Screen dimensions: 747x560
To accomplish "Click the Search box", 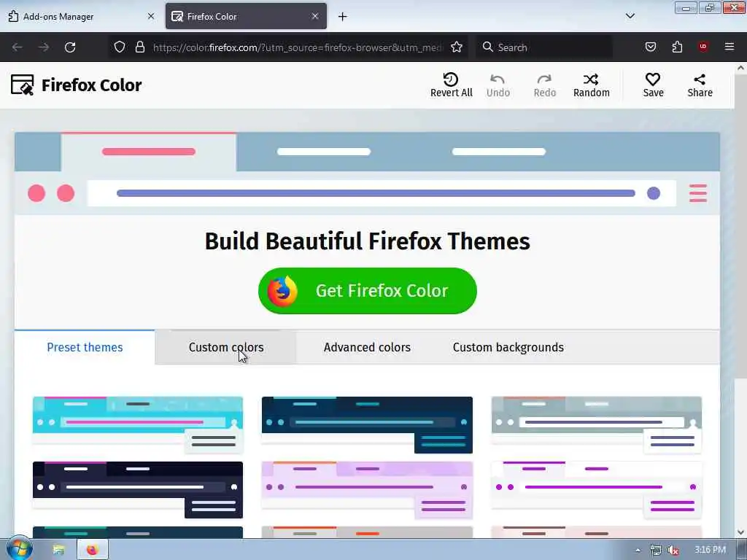I will 544,47.
